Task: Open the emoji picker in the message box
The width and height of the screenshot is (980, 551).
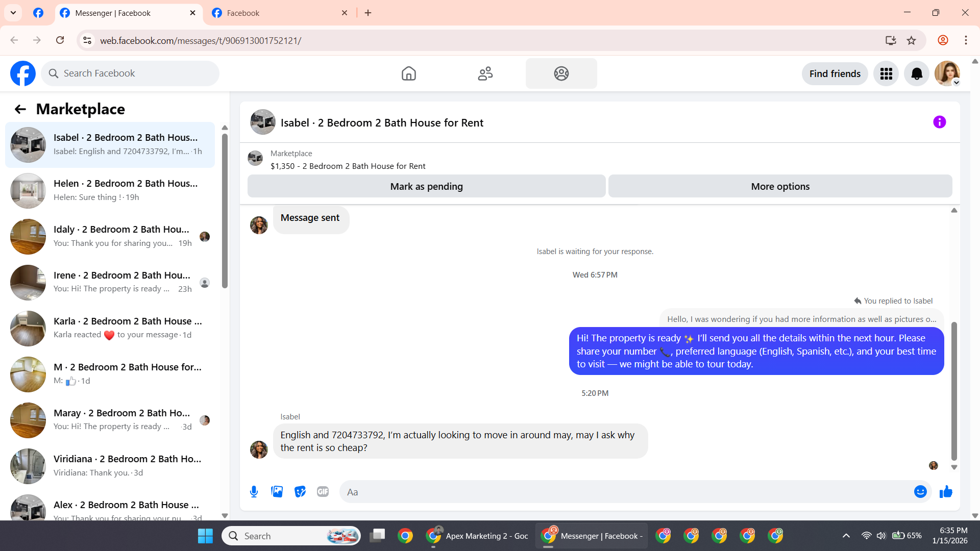Action: coord(920,492)
